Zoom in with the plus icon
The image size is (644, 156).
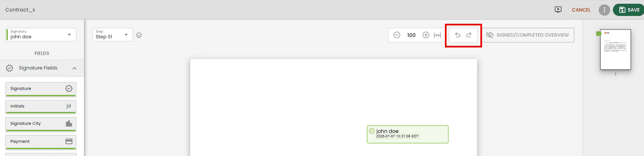(426, 35)
